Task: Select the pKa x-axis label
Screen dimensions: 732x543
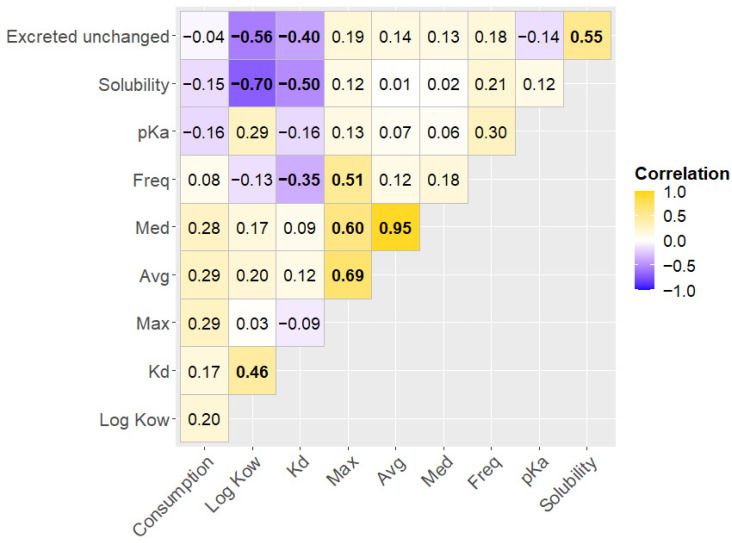Action: (535, 470)
